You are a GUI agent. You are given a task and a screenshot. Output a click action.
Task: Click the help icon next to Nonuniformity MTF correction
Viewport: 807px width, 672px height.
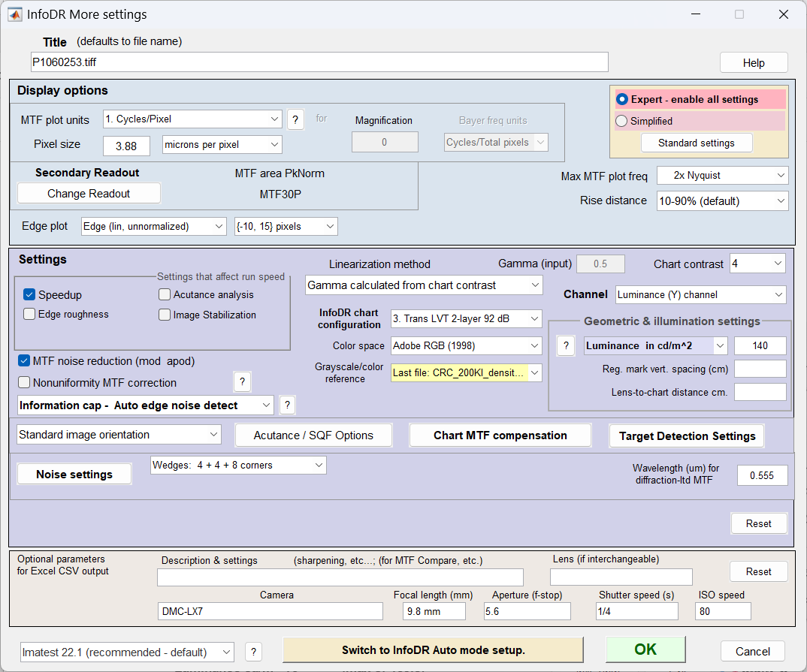242,382
